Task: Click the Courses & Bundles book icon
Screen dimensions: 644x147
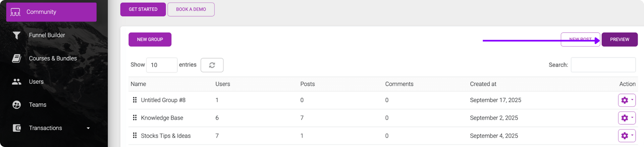Action: coord(16,58)
